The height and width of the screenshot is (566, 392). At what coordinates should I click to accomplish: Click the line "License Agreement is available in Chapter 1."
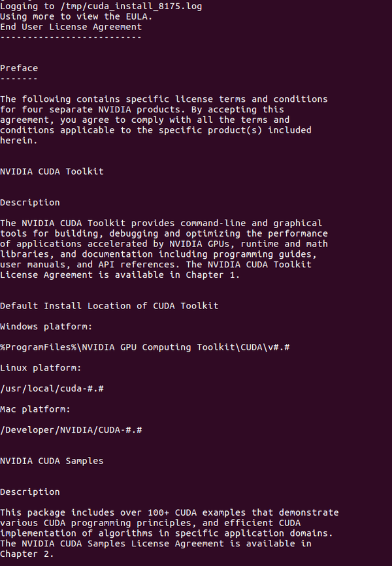(120, 275)
